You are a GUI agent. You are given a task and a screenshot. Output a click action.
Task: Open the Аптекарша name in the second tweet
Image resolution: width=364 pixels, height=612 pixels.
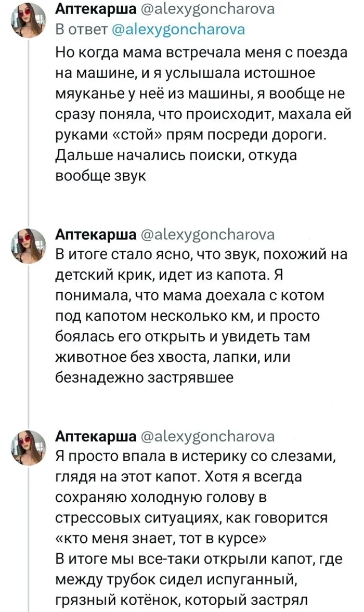[x=95, y=231]
